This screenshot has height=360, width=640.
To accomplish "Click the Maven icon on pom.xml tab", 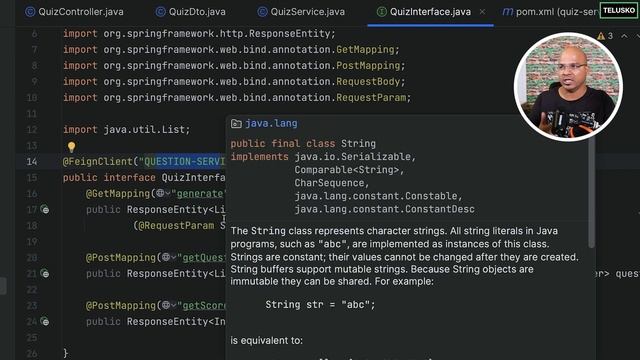I will point(507,12).
